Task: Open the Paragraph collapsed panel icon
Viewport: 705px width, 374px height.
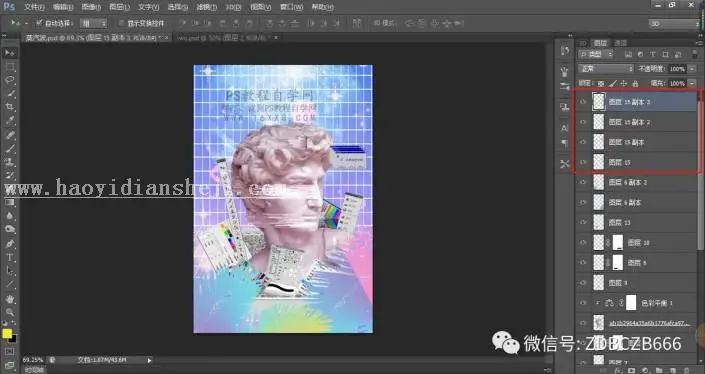Action: (x=565, y=143)
